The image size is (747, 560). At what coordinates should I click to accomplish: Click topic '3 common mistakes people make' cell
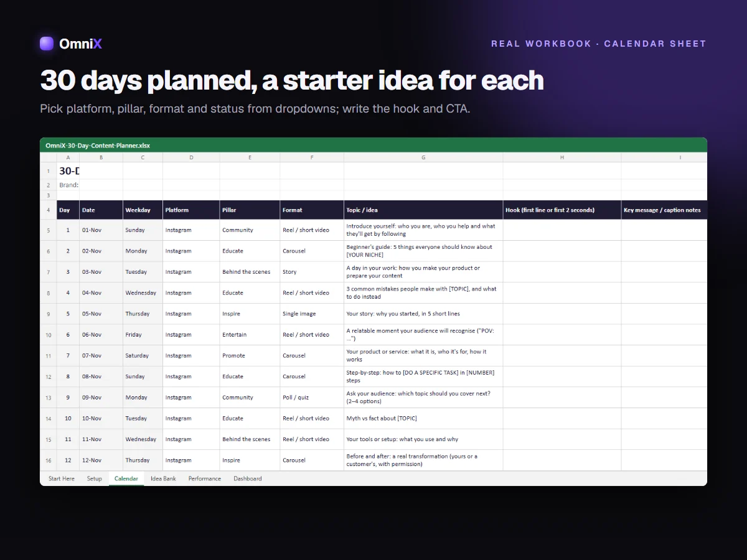point(423,293)
